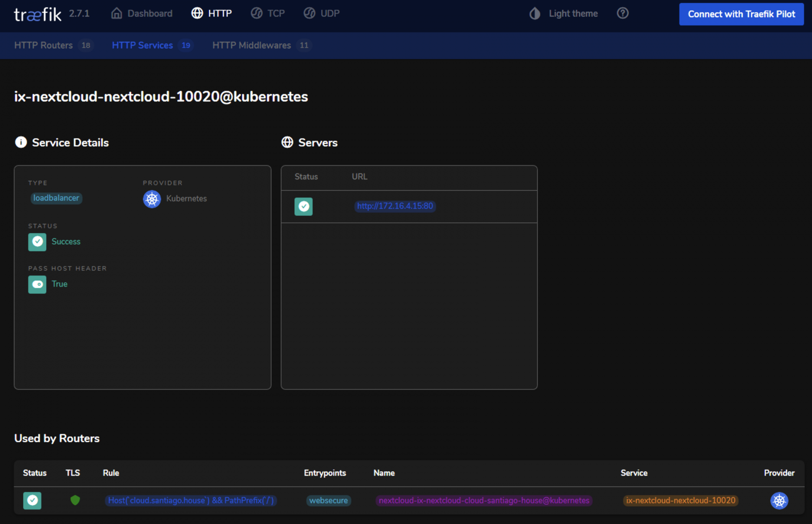Click the Success status check icon
The width and height of the screenshot is (812, 524).
pyautogui.click(x=37, y=242)
